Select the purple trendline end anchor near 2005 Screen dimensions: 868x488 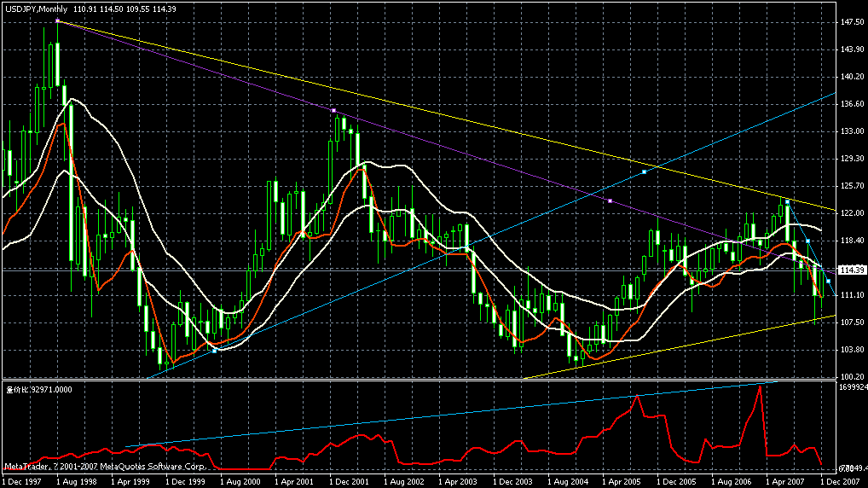coord(610,201)
